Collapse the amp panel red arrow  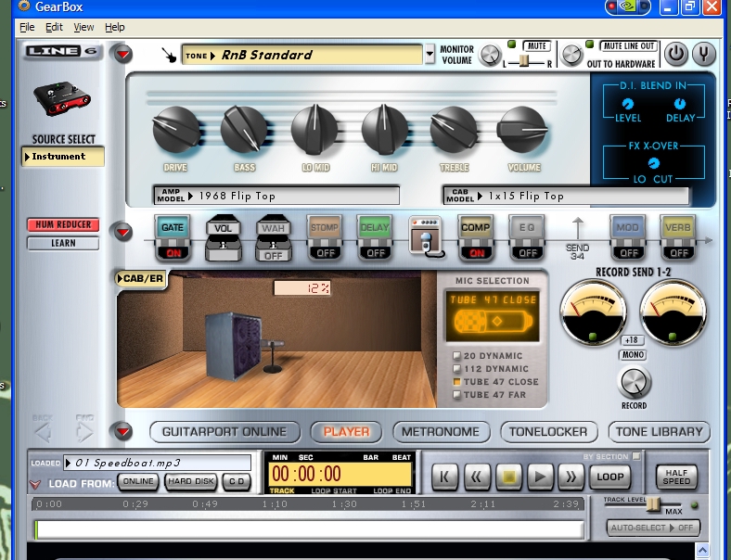[123, 54]
